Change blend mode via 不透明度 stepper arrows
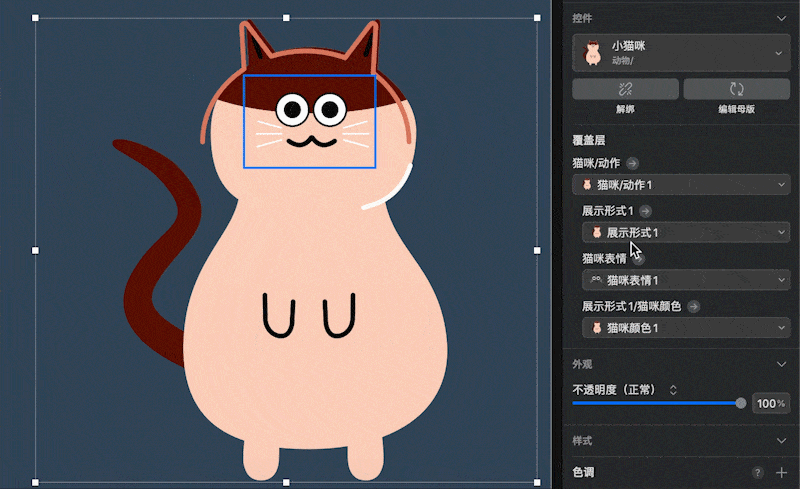This screenshot has height=489, width=800. [673, 390]
